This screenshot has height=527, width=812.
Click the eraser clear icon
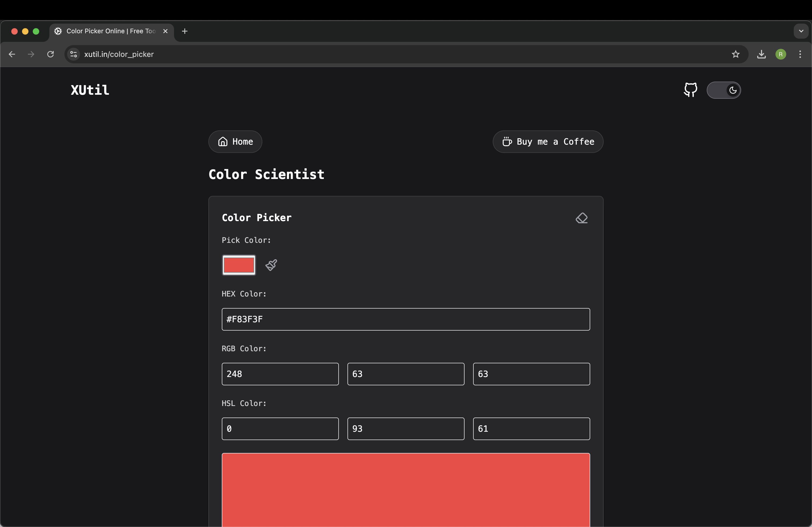(581, 218)
